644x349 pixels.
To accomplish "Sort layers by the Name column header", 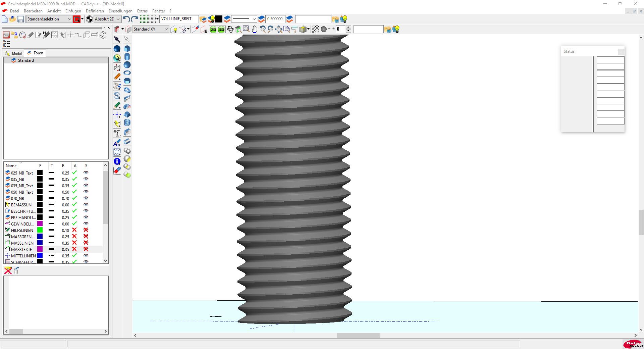I will tap(20, 165).
